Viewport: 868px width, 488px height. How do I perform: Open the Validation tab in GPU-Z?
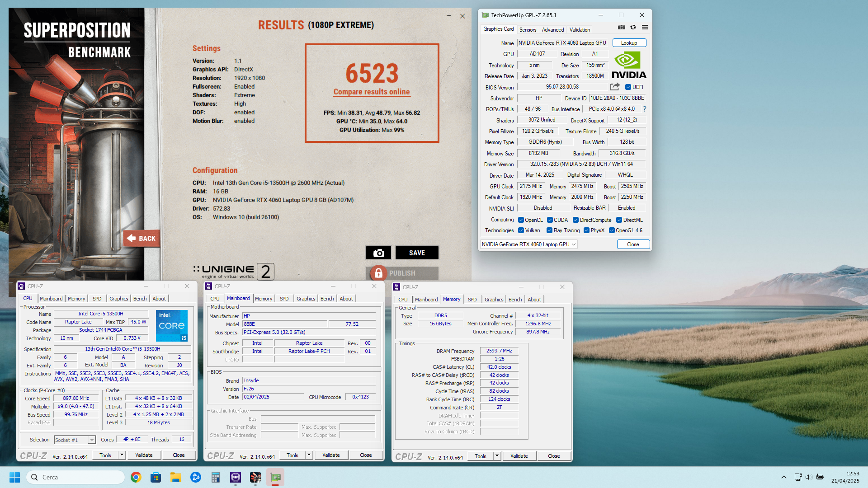coord(580,30)
